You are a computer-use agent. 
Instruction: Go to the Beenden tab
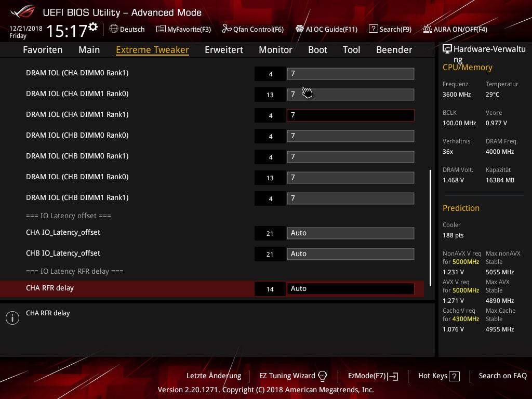394,50
